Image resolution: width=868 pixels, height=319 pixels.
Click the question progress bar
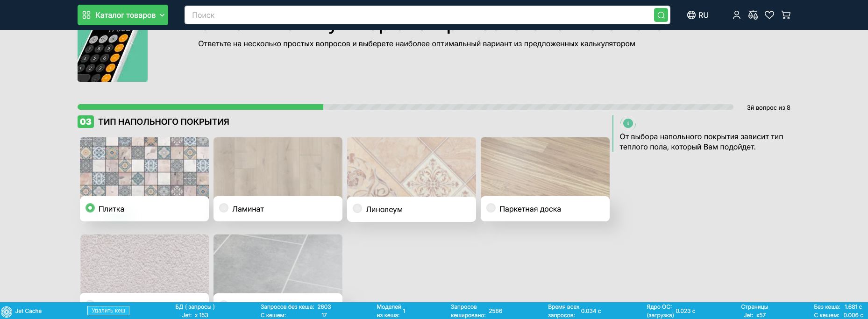coord(405,107)
